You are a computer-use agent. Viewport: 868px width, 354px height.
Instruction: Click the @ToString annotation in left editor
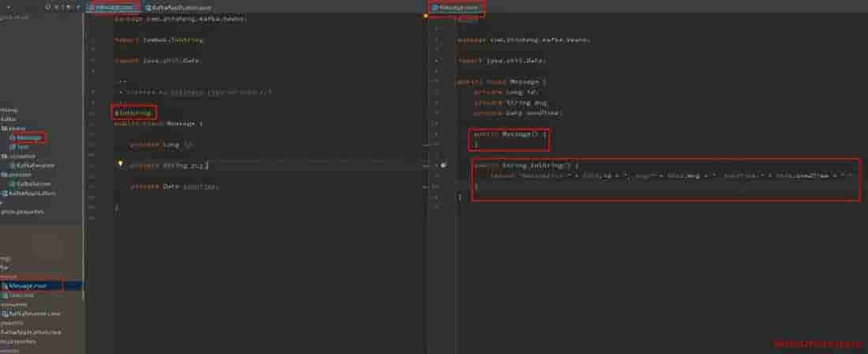pos(133,113)
